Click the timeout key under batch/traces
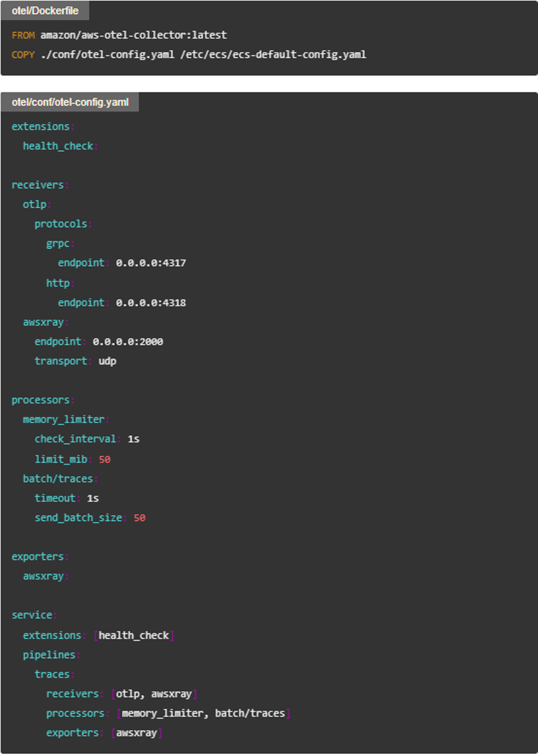 (x=55, y=498)
